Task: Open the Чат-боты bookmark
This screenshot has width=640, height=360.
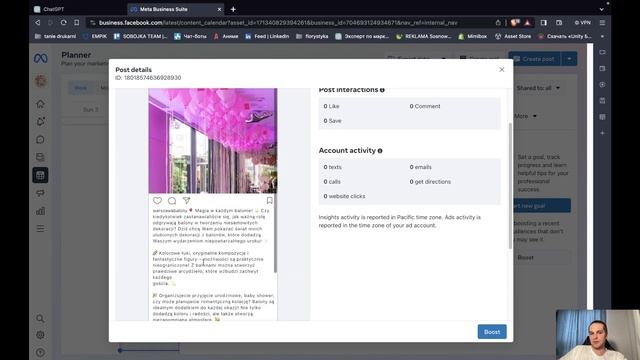Action: [x=190, y=36]
